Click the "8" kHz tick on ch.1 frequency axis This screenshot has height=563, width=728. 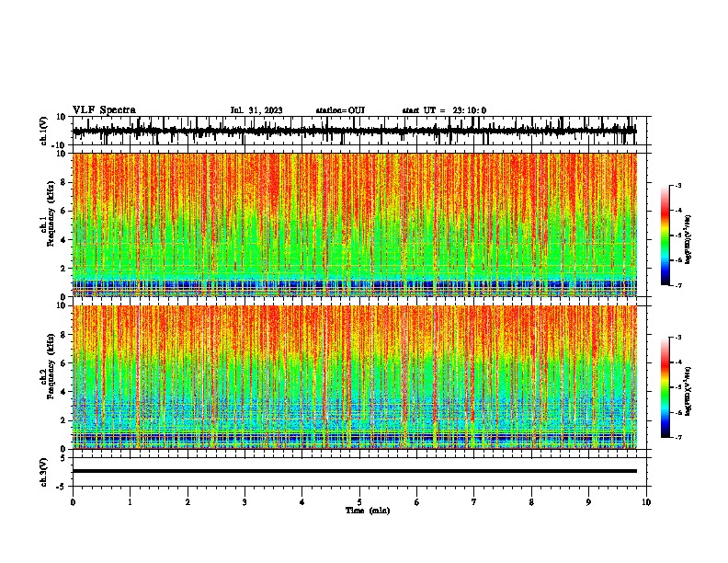coord(64,182)
